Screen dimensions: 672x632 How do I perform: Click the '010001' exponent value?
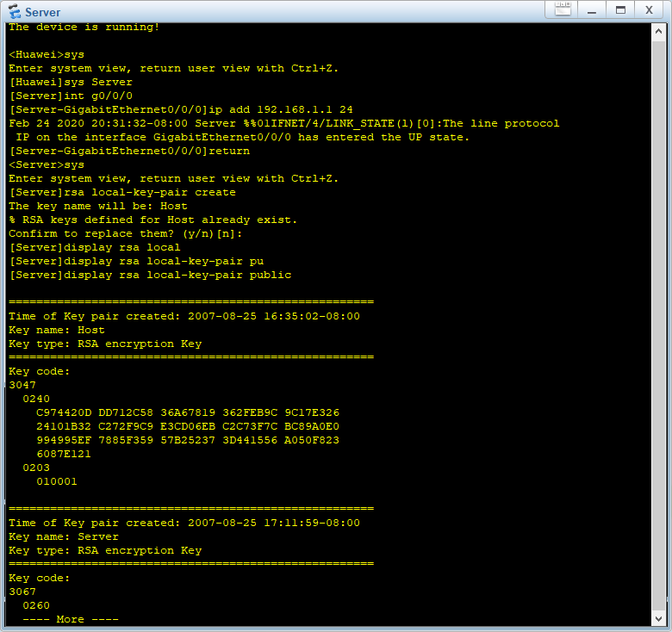point(57,481)
